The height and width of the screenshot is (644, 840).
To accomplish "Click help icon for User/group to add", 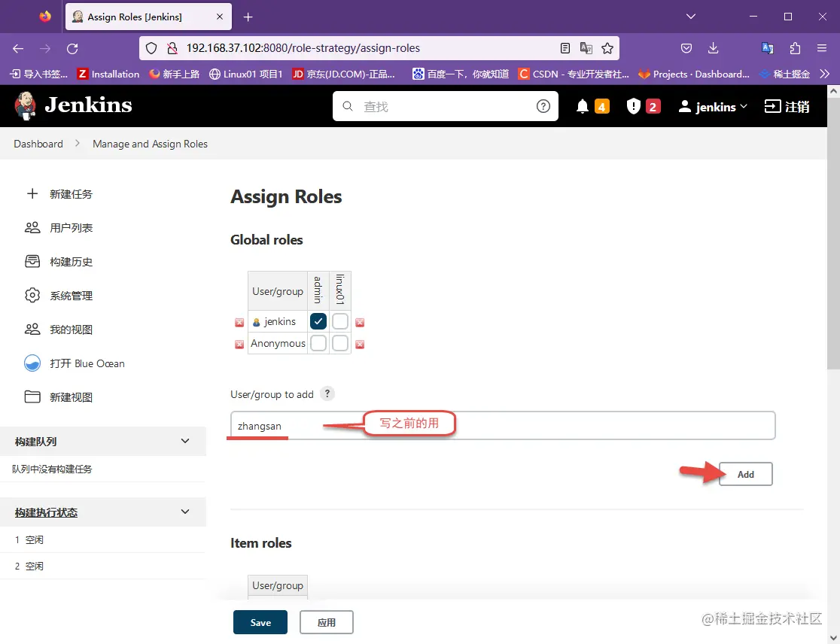I will 327,393.
